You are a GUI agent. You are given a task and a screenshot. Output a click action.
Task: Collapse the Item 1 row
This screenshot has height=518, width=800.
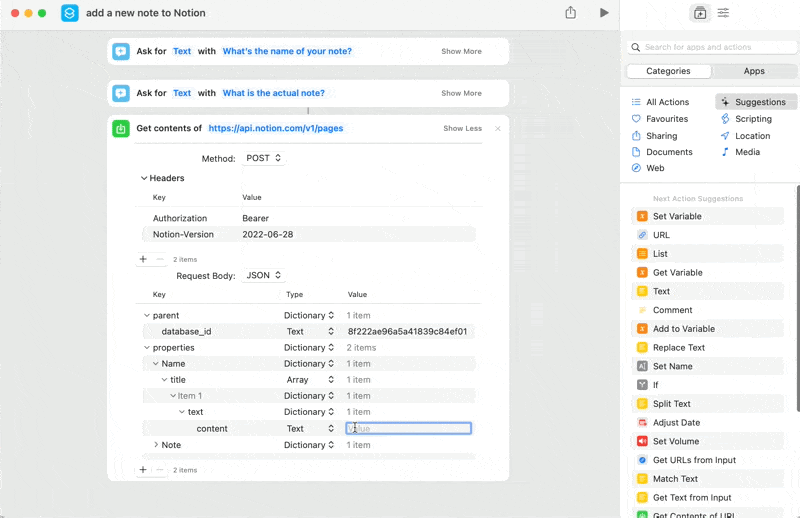(173, 396)
